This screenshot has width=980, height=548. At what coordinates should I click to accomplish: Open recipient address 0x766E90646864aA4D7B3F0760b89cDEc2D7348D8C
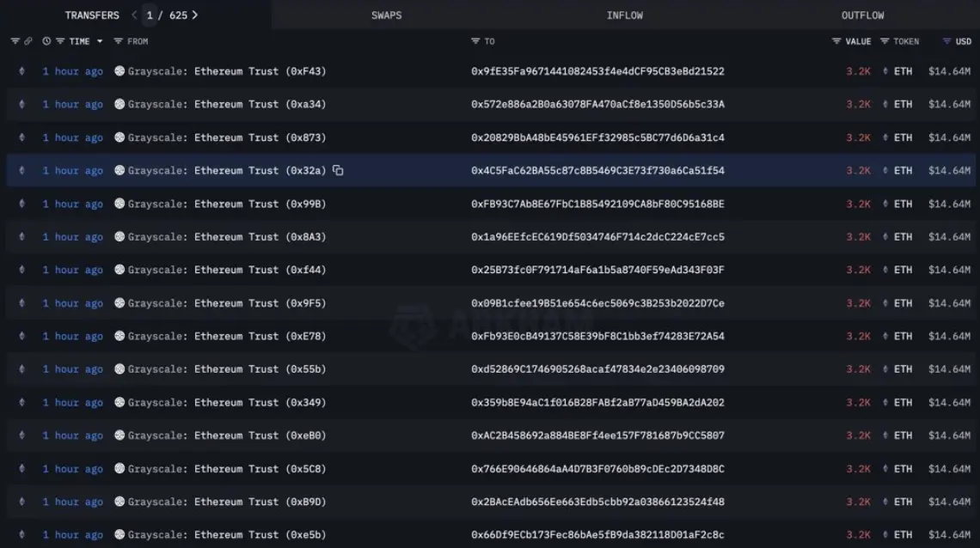(597, 469)
